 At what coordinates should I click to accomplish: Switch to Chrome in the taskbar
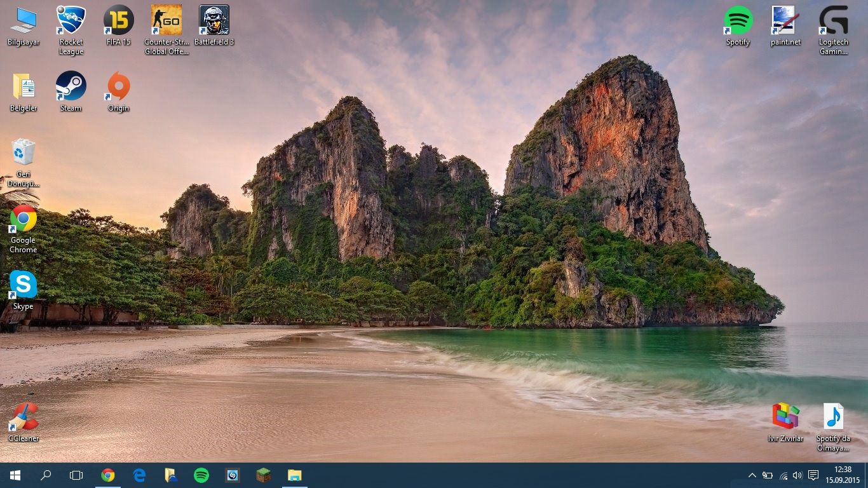[108, 475]
